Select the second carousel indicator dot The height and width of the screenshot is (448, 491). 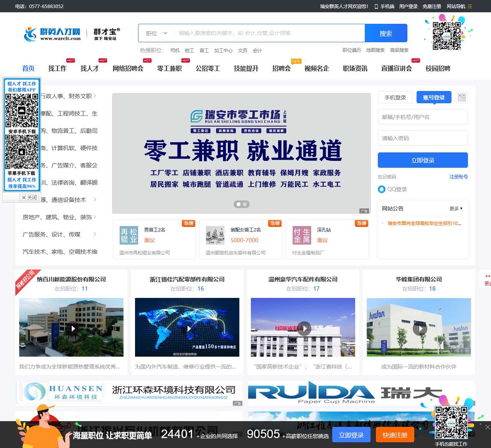tap(244, 204)
